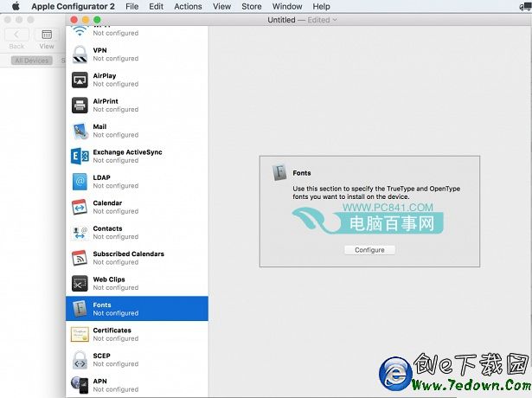Click Back arrow in background window

[16, 35]
